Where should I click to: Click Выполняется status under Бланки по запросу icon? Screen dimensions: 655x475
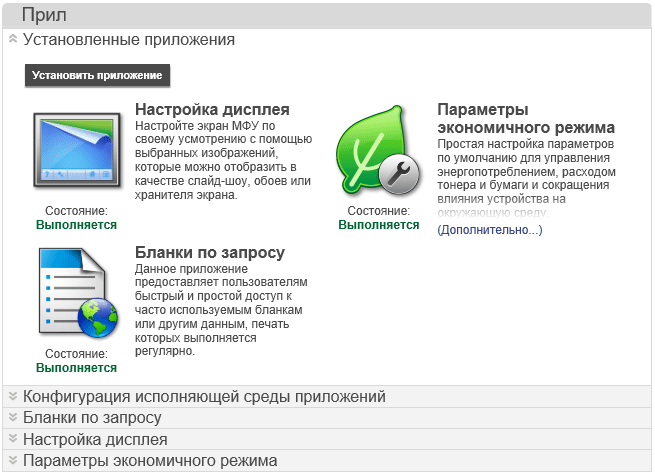coord(76,368)
